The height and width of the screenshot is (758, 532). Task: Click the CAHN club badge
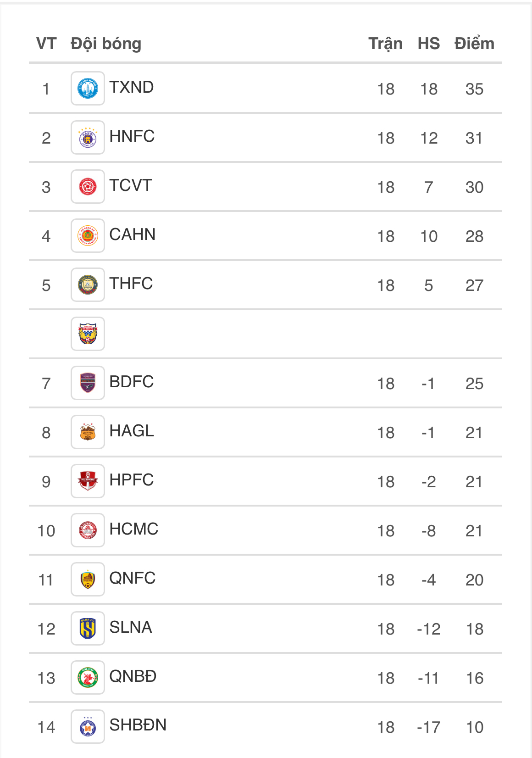88,236
